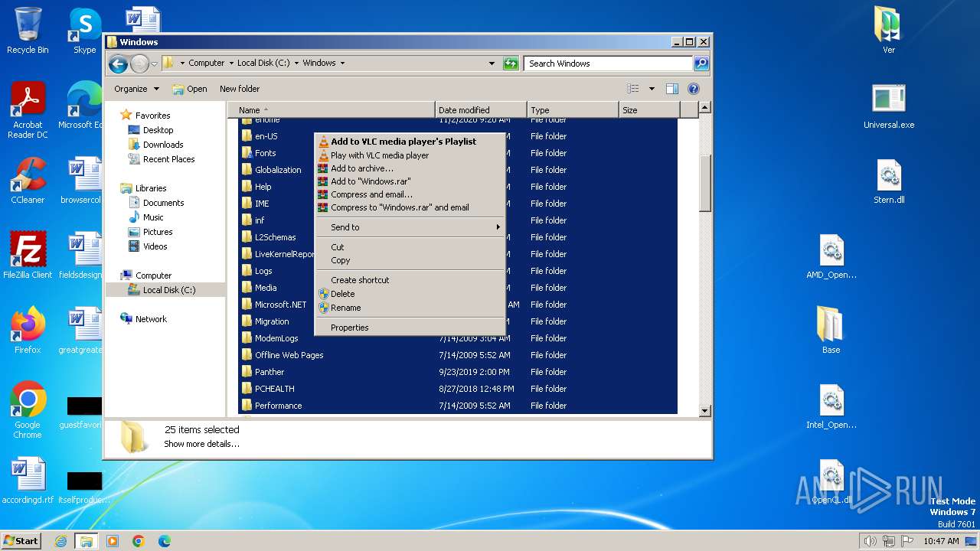Expand the Windows breadcrumb arrow
The height and width of the screenshot is (551, 980).
(x=342, y=64)
